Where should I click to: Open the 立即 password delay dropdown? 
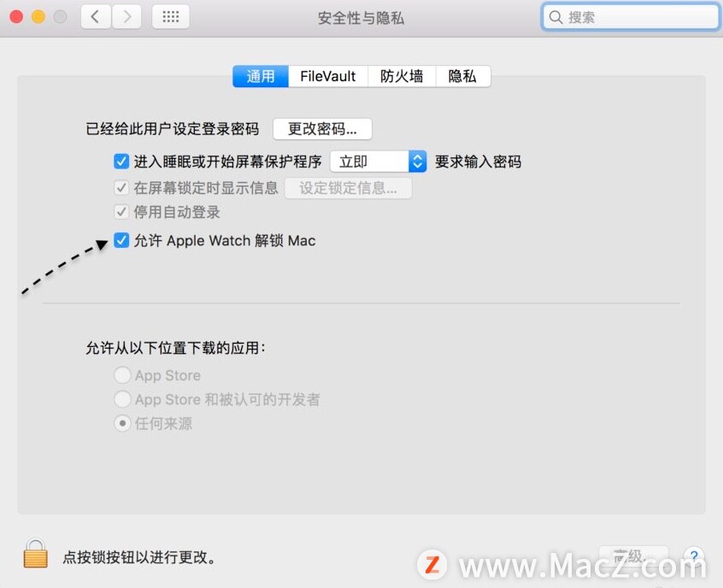pyautogui.click(x=378, y=162)
